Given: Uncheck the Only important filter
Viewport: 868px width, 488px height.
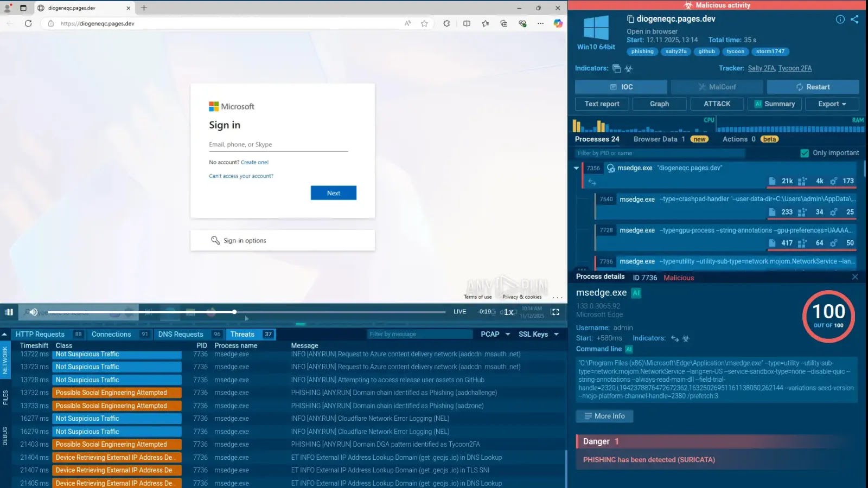Looking at the screenshot, I should tap(805, 153).
